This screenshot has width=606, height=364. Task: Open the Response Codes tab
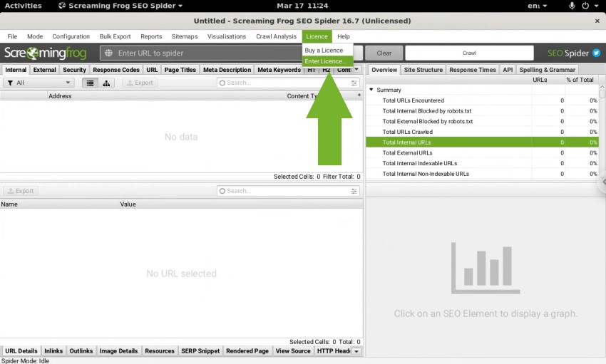point(116,70)
